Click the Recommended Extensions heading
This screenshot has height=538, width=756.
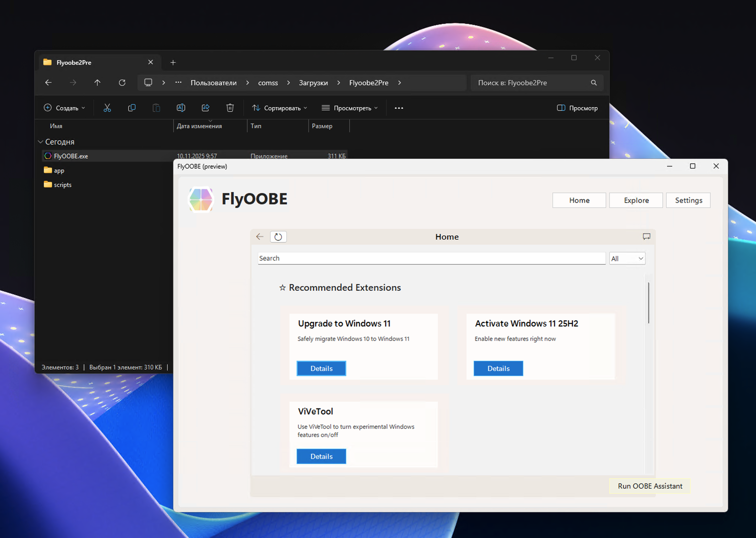345,288
